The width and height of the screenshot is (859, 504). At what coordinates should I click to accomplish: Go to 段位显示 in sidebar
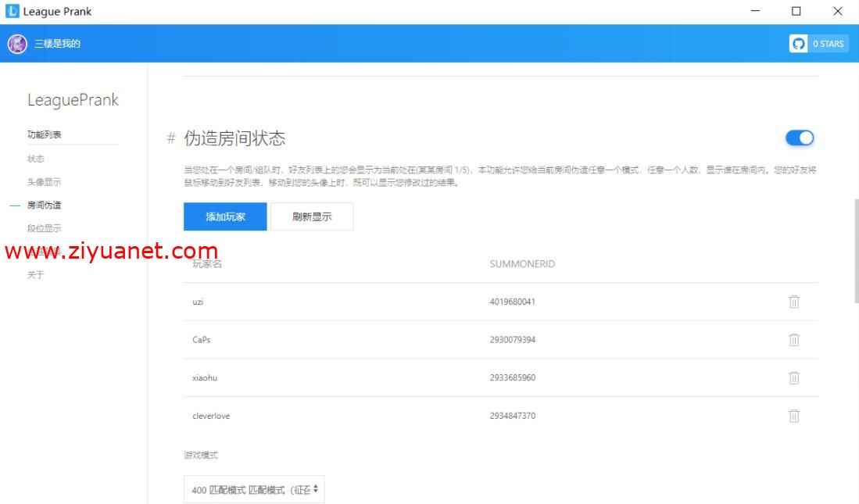(45, 228)
